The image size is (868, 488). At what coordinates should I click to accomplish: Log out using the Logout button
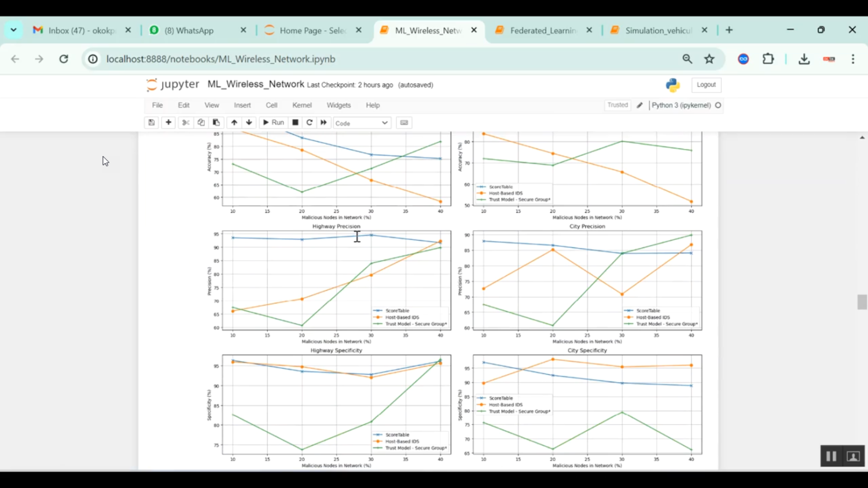[x=706, y=84]
